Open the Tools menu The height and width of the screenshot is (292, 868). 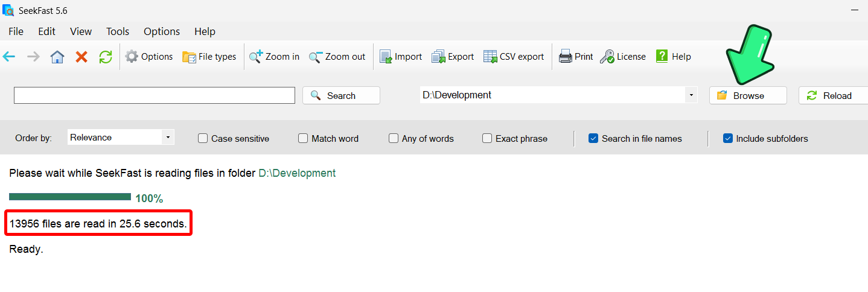click(118, 31)
